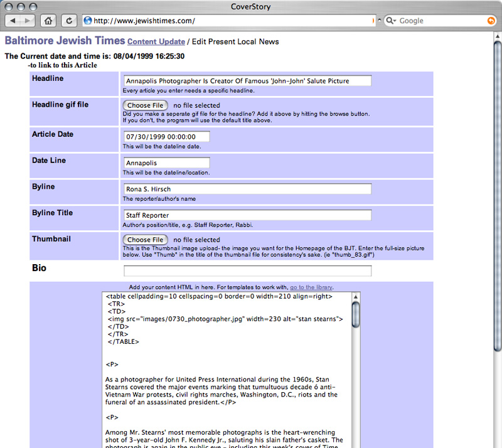This screenshot has width=502, height=448.
Task: Click the Date Line field containing Annapolis
Action: [166, 163]
